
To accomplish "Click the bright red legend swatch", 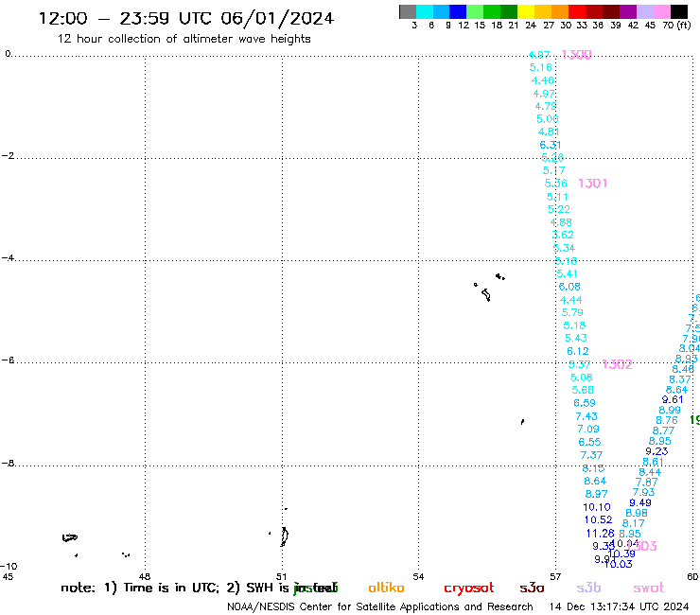I will [x=577, y=11].
